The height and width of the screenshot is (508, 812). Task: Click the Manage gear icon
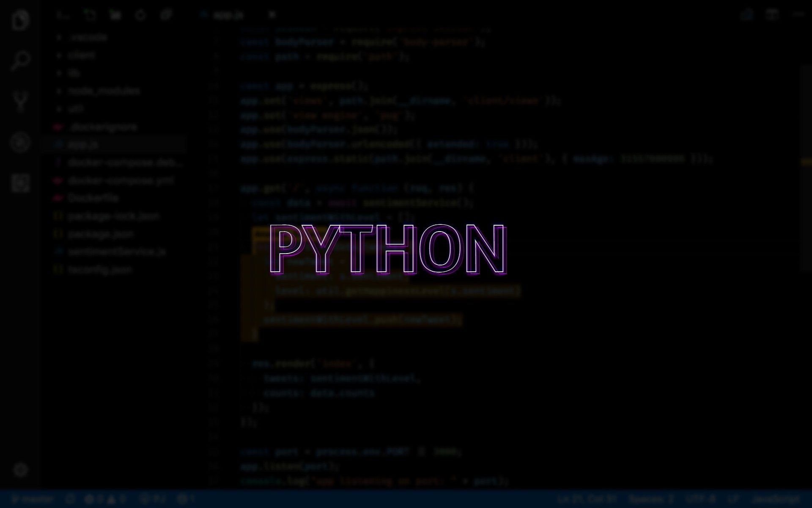[20, 470]
